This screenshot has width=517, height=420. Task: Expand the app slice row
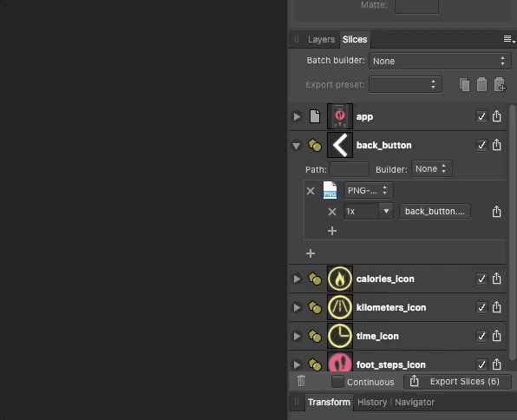click(297, 116)
